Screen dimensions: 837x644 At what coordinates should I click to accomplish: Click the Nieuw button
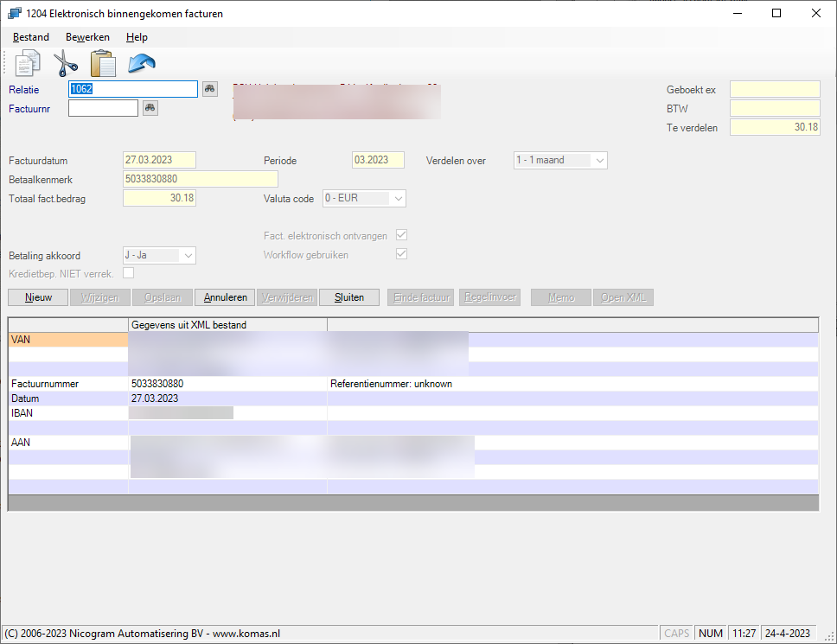(x=38, y=297)
